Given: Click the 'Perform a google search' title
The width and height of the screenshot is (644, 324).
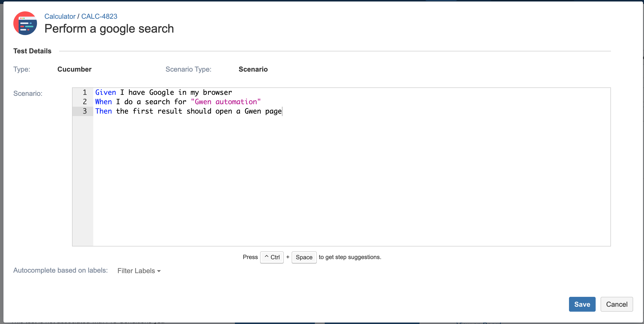Looking at the screenshot, I should pyautogui.click(x=109, y=28).
